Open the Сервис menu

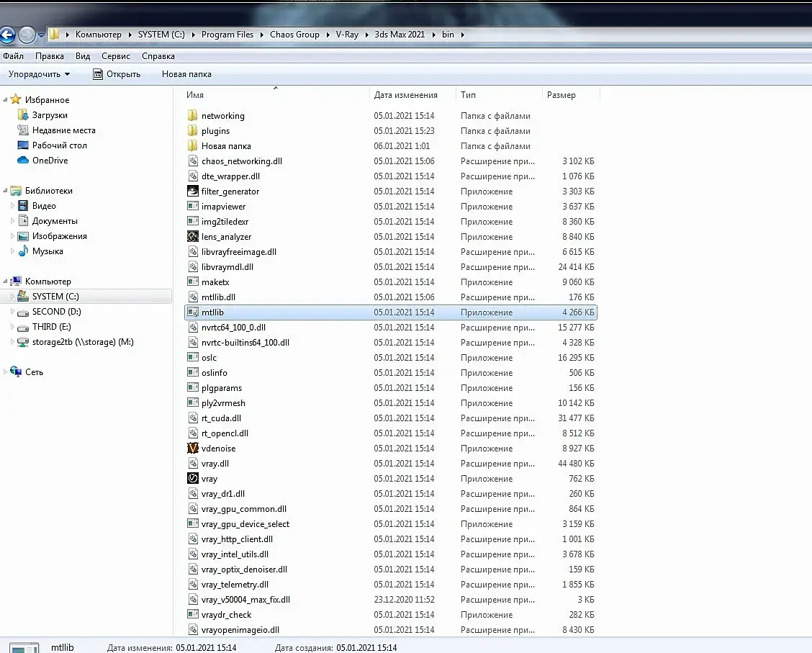pyautogui.click(x=115, y=56)
